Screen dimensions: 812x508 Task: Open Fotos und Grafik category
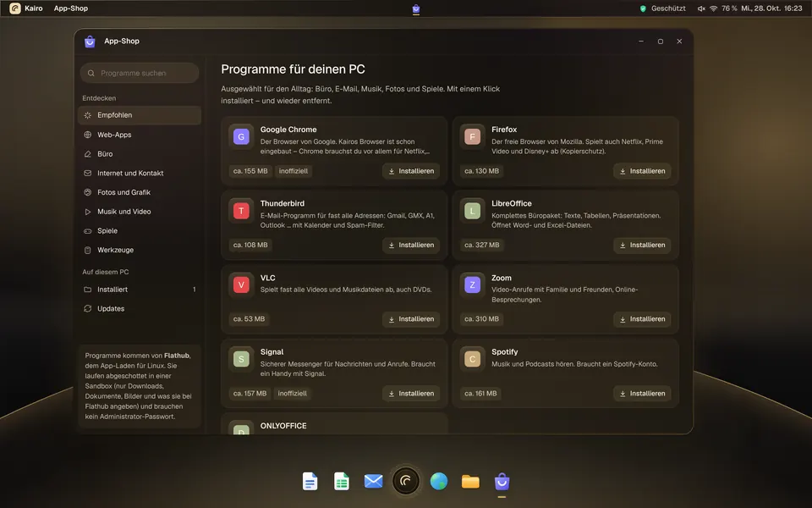tap(140, 192)
